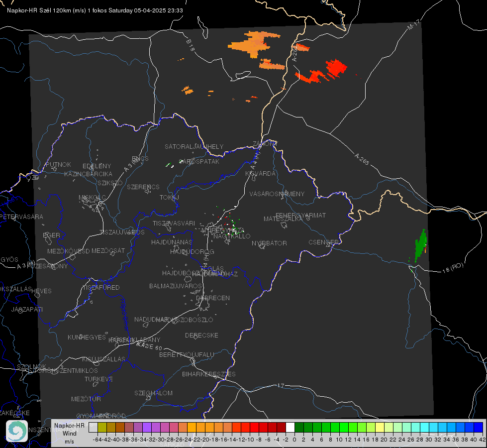The height and width of the screenshot is (448, 487).
Task: Click the SÁTORALJAÚJHELY label
Action: coord(194,146)
